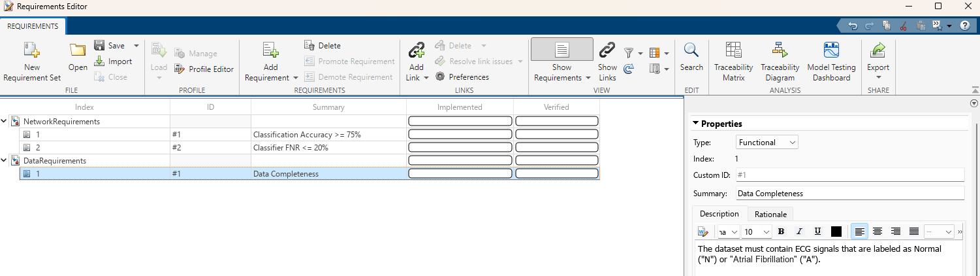Create a New Requirement Set
This screenshot has height=276, width=980.
tap(31, 61)
